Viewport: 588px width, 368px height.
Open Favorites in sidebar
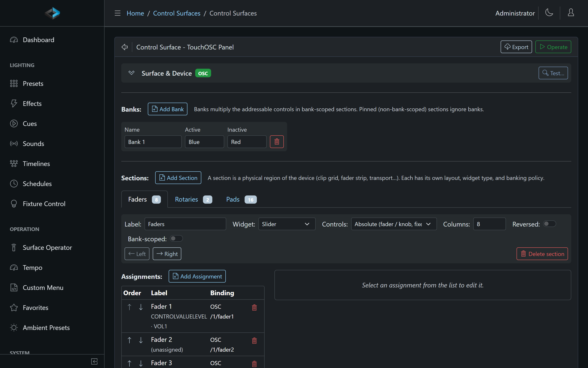point(52,307)
